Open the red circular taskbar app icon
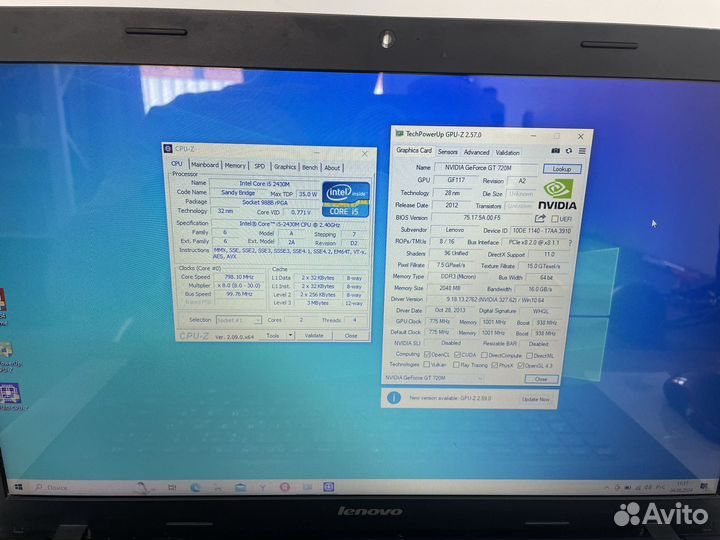The height and width of the screenshot is (540, 720). tap(285, 487)
